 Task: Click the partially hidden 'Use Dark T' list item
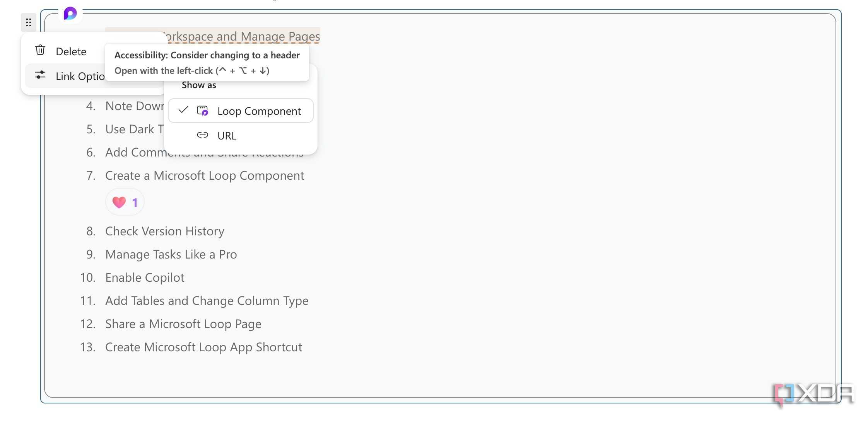coord(135,129)
